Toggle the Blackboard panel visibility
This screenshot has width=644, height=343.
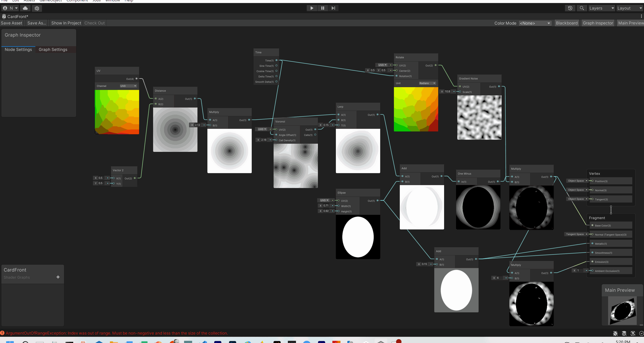click(566, 23)
